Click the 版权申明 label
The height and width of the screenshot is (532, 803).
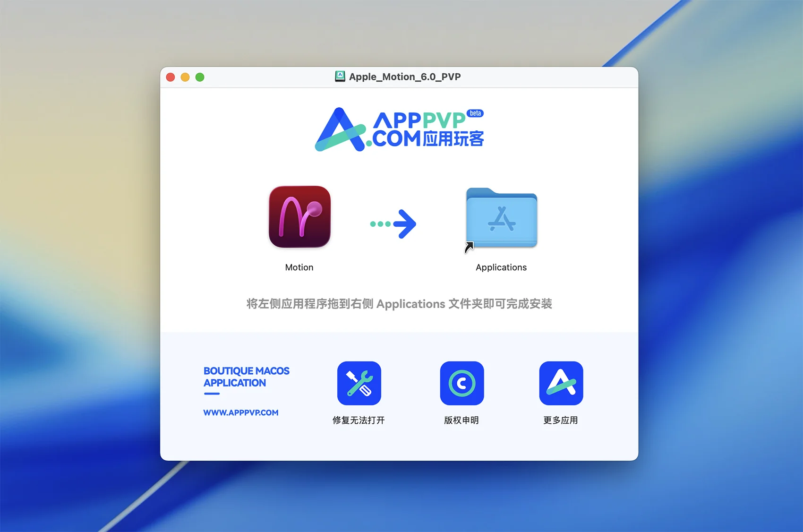pyautogui.click(x=461, y=420)
